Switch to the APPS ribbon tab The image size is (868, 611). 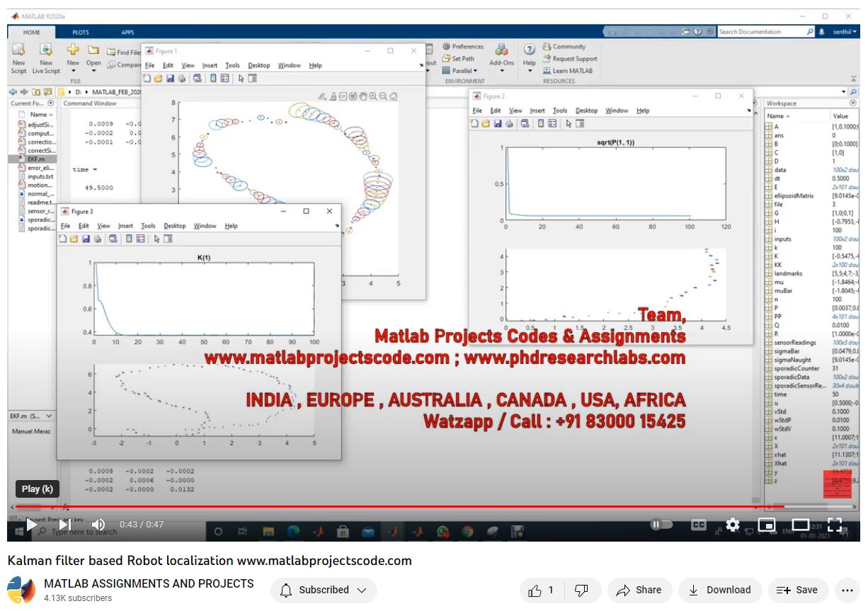click(x=127, y=33)
